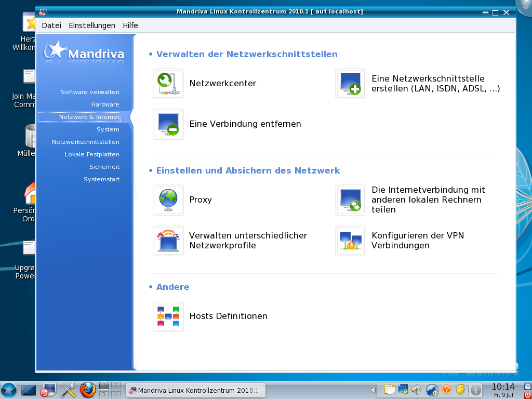This screenshot has height=399, width=532.
Task: Click the create network interface icon
Action: pyautogui.click(x=351, y=84)
